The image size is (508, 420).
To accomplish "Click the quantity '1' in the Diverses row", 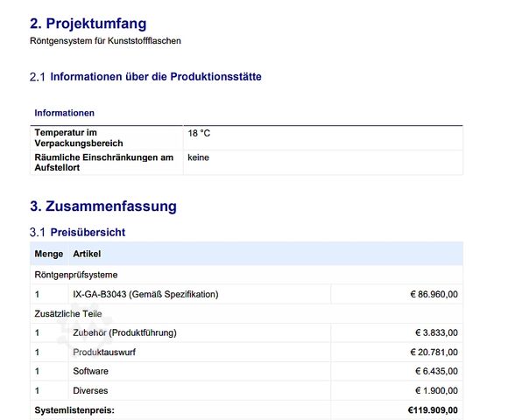I will coord(37,391).
